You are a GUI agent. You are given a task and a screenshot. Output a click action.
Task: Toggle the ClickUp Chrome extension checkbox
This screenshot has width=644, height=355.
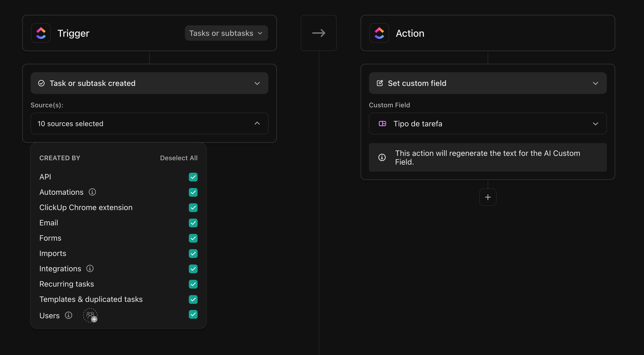(193, 207)
